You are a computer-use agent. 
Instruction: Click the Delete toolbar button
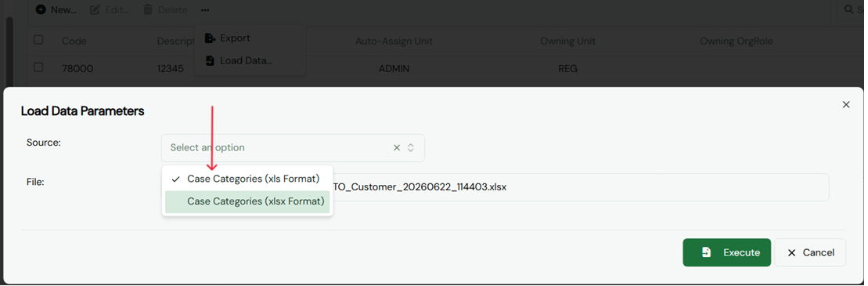[165, 9]
